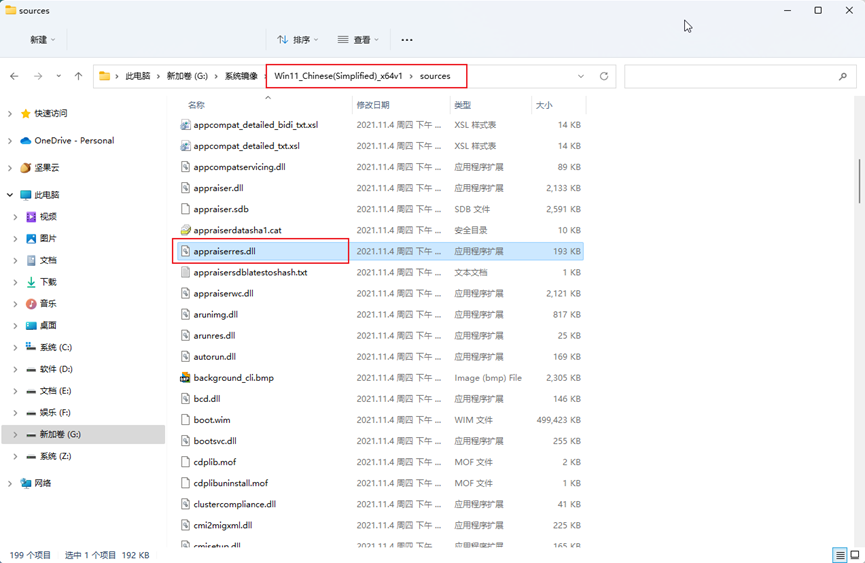Select 新加卷 (G:) breadcrumb segment

pos(187,76)
